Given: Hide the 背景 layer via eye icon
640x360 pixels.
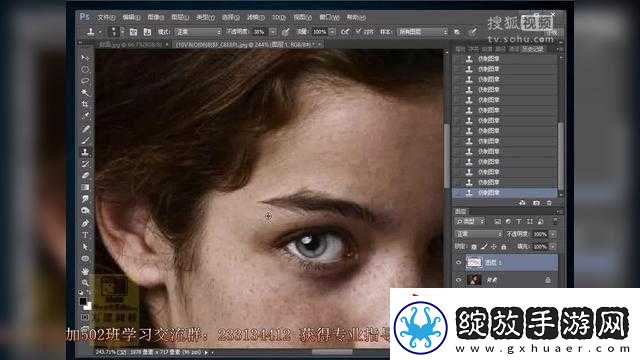Looking at the screenshot, I should (459, 280).
